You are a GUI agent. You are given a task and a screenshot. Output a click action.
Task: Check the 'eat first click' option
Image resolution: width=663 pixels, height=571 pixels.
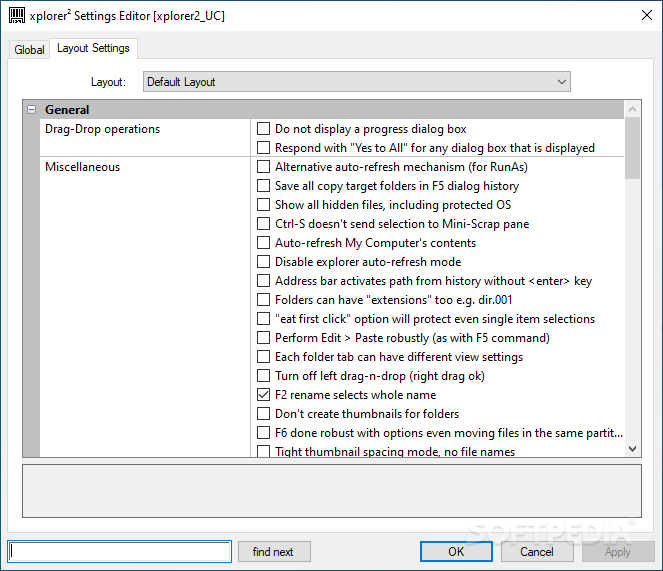(263, 318)
